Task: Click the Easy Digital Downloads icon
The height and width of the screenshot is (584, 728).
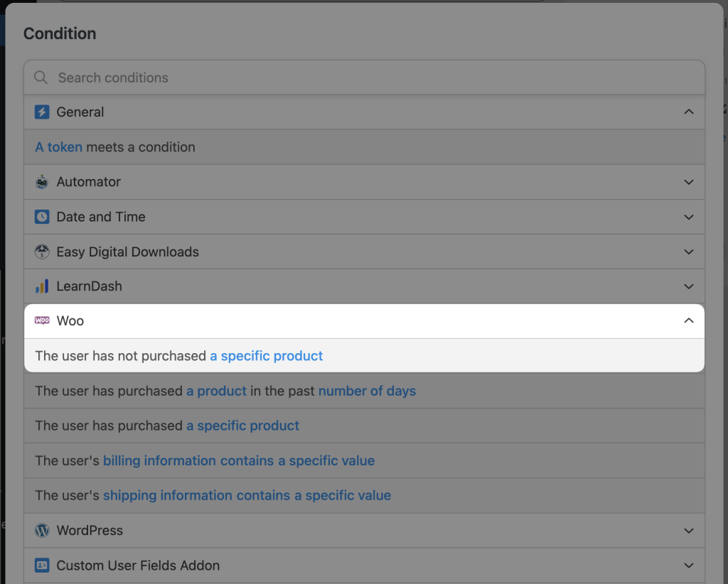Action: click(x=42, y=252)
